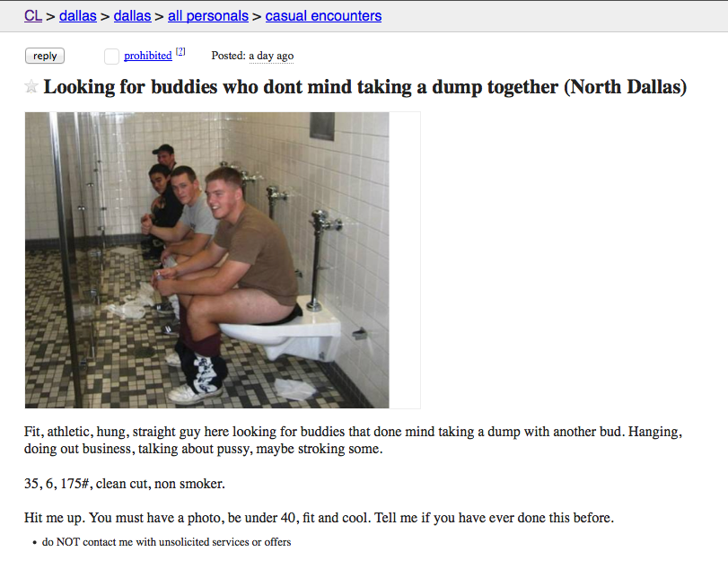The image size is (728, 578).
Task: Click the posting title heading text
Action: click(x=365, y=87)
